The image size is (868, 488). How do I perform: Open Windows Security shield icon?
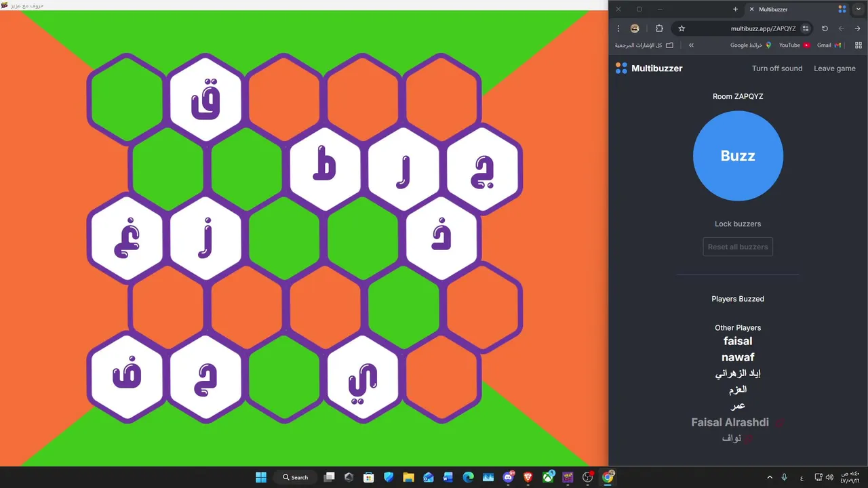click(389, 477)
